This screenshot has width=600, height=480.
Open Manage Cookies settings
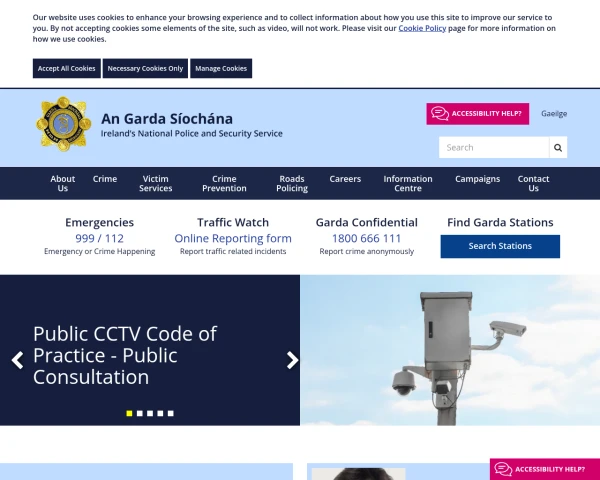221,69
